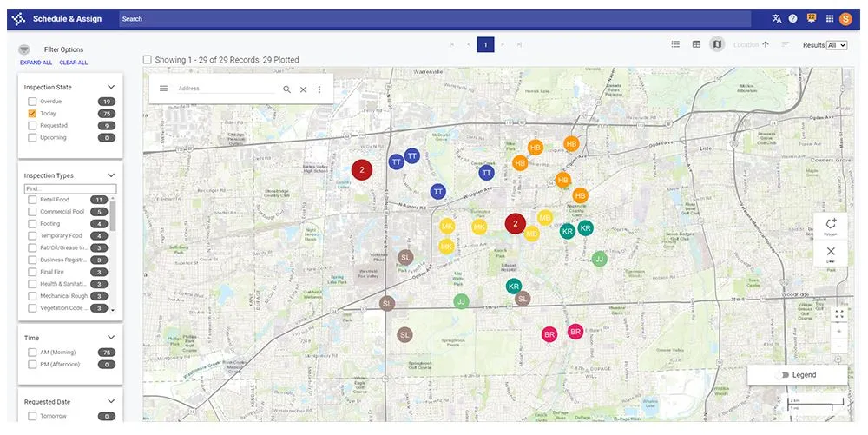Click the map search magnifier icon
Viewport: 868px width, 435px height.
pos(286,89)
